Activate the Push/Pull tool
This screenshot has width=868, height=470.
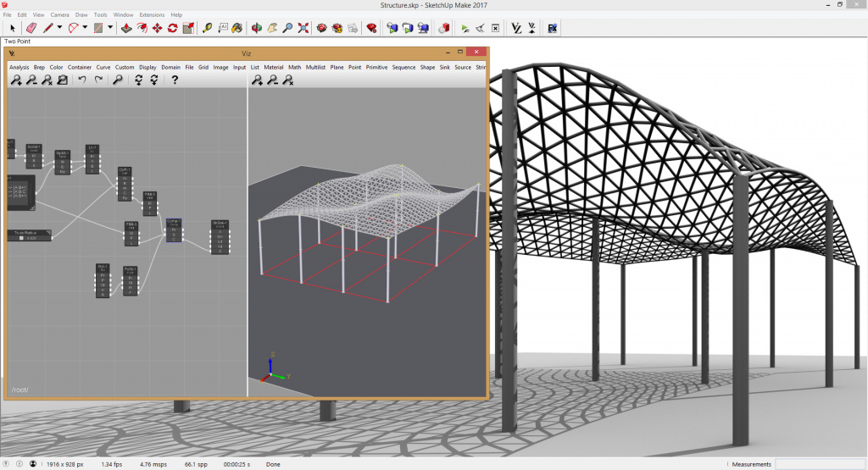[127, 28]
